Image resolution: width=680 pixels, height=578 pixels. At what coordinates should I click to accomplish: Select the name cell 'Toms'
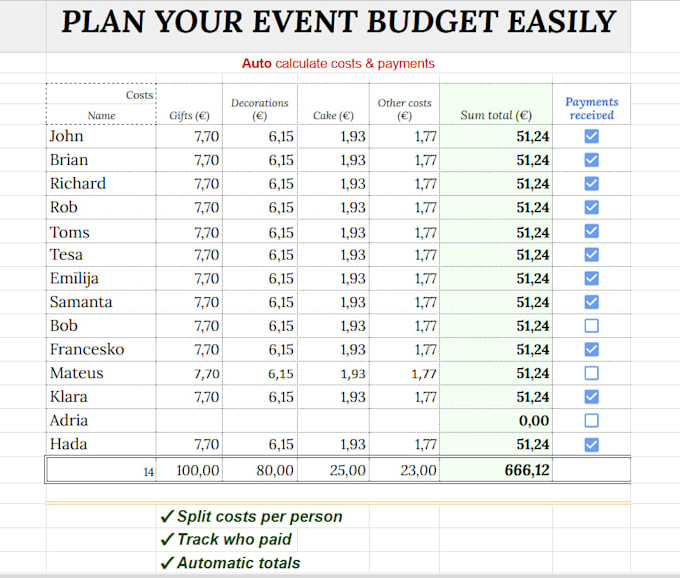101,232
